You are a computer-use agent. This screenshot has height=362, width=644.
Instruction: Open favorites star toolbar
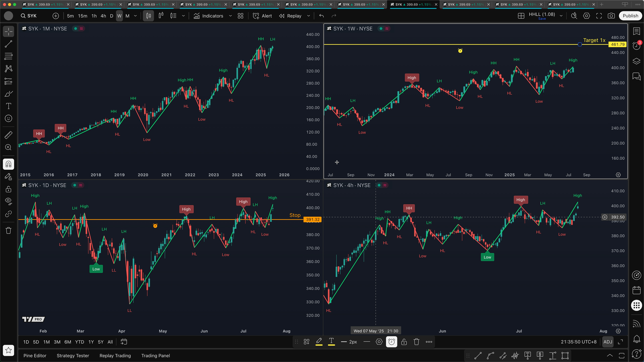click(9, 350)
